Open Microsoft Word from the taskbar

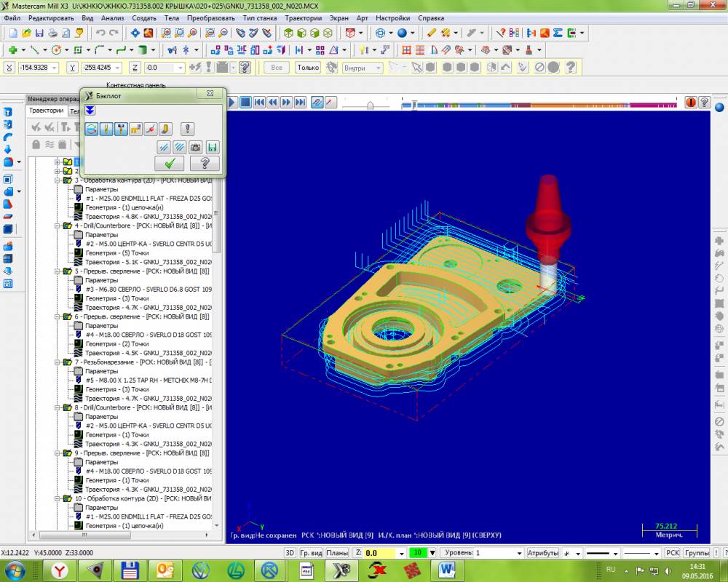point(447,570)
